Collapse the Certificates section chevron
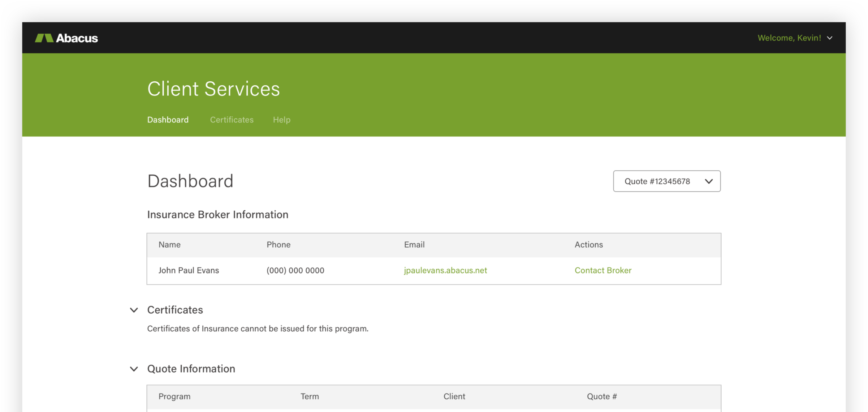 point(134,310)
